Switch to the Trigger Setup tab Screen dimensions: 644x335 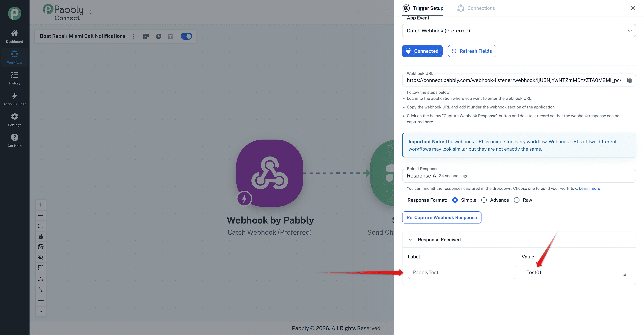[423, 8]
